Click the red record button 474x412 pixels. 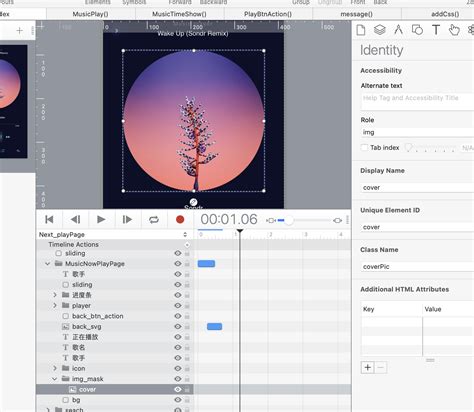click(x=180, y=219)
